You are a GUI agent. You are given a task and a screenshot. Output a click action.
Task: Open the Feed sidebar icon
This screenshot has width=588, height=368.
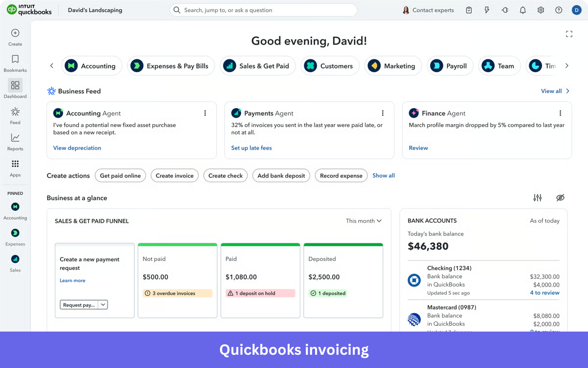[x=15, y=111]
